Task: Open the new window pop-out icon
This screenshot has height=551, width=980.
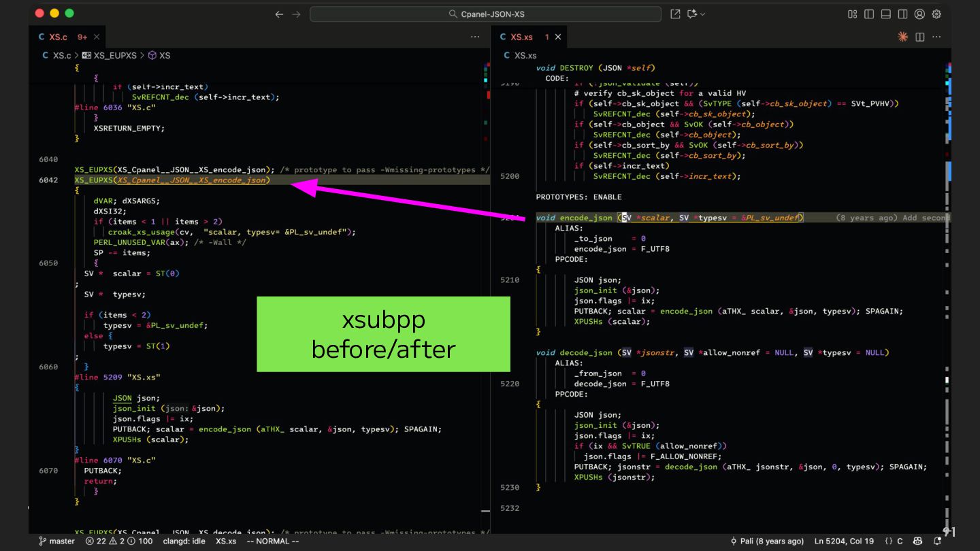Action: [x=675, y=14]
